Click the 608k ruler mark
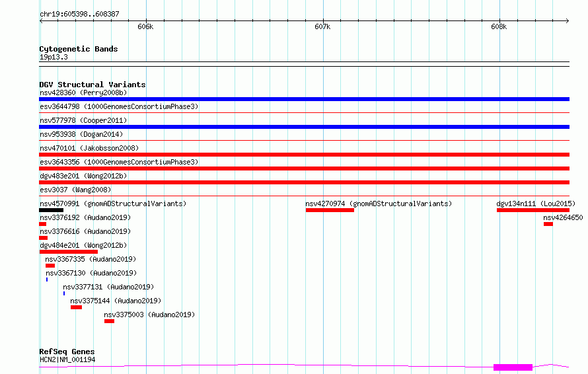Image resolution: width=588 pixels, height=374 pixels. (499, 26)
